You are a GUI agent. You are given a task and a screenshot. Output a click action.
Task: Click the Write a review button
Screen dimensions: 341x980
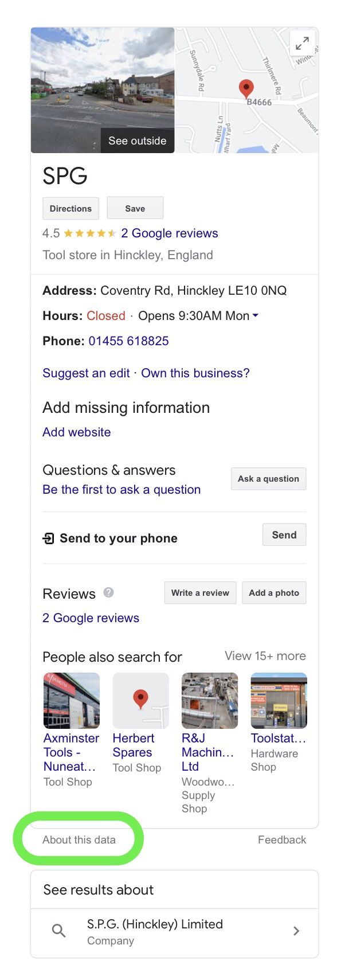pyautogui.click(x=200, y=593)
